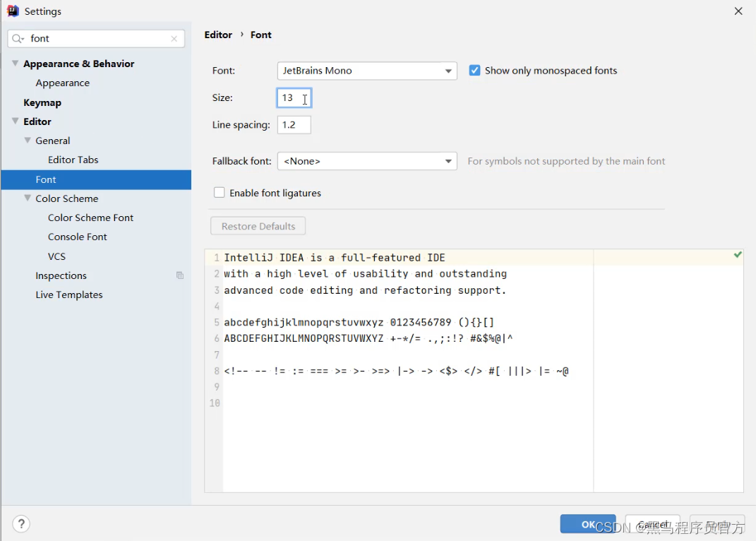Click the Help question mark icon

pos(21,523)
